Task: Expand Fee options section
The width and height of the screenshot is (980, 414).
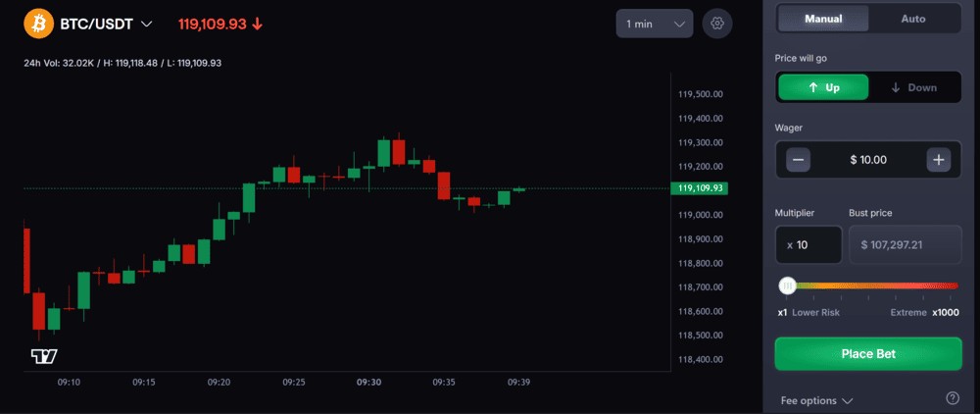Action: click(x=816, y=400)
